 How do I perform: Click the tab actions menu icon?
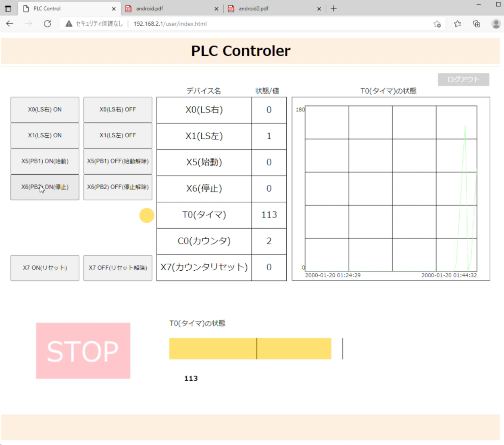[8, 8]
